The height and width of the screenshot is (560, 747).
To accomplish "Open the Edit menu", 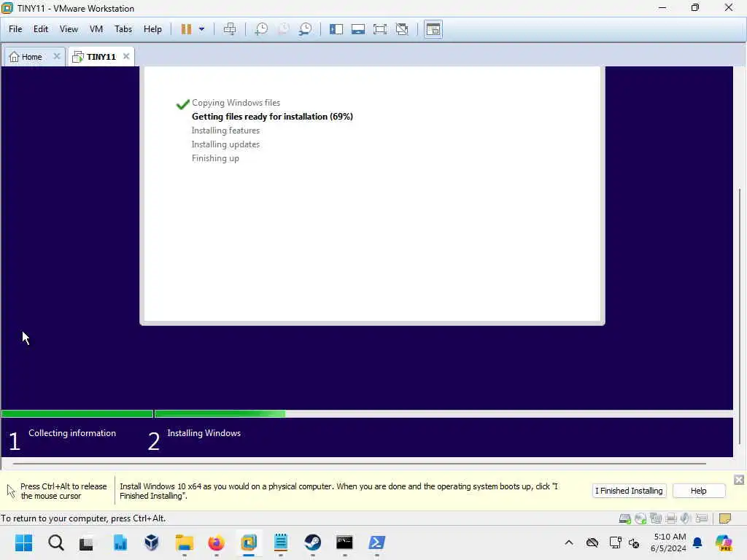I will [x=41, y=29].
